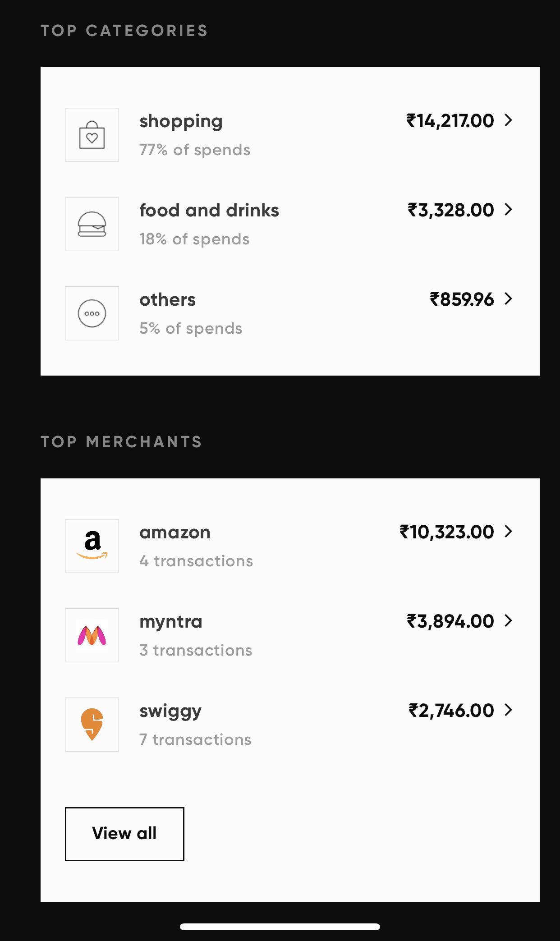Select the food and drinks label
This screenshot has height=941, width=560.
[x=209, y=210]
